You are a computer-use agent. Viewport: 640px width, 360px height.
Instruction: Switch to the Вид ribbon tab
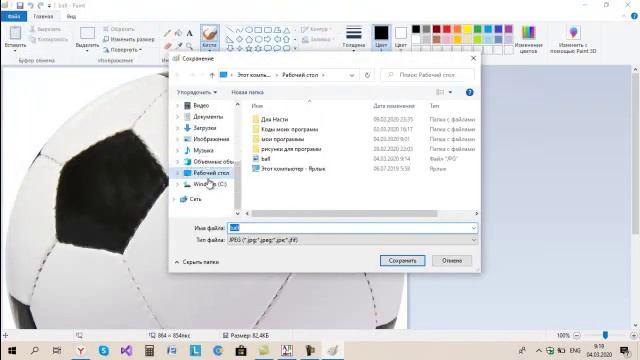pyautogui.click(x=71, y=16)
